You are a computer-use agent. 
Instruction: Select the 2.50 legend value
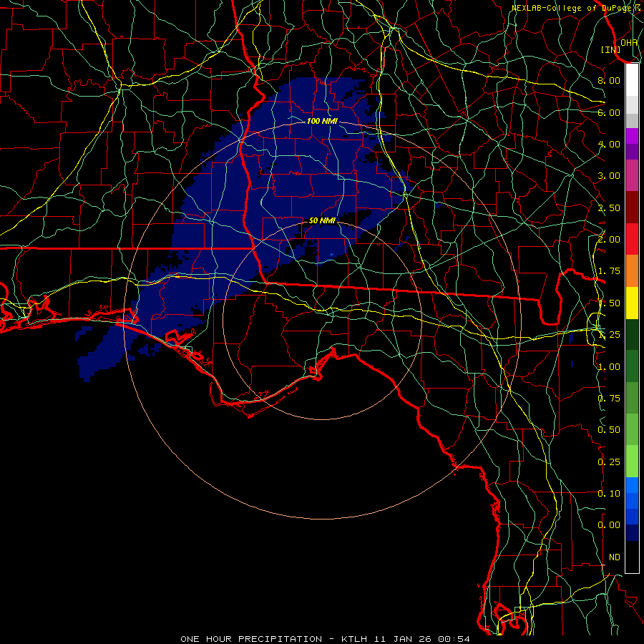tap(609, 208)
